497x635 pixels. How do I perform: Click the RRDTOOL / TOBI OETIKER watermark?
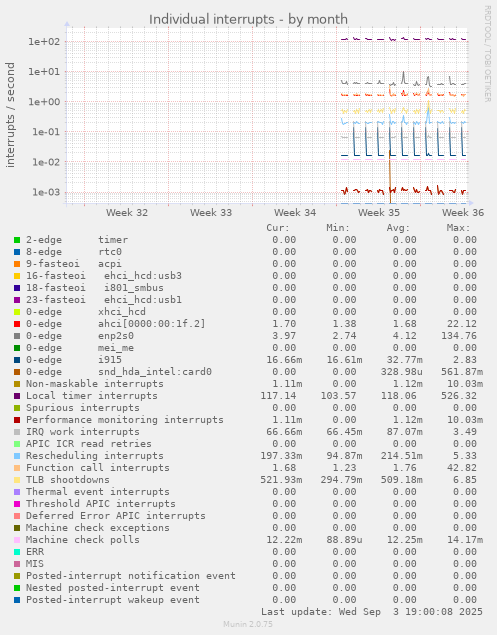coord(487,53)
